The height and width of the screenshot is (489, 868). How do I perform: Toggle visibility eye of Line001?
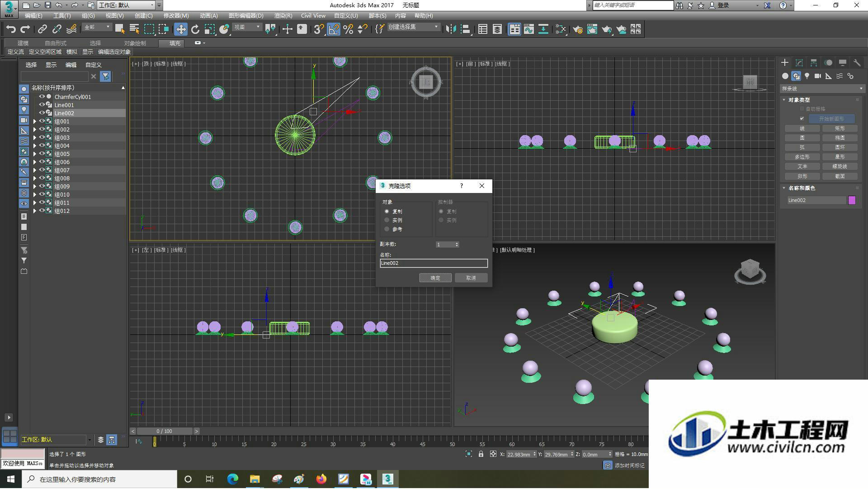tap(42, 105)
